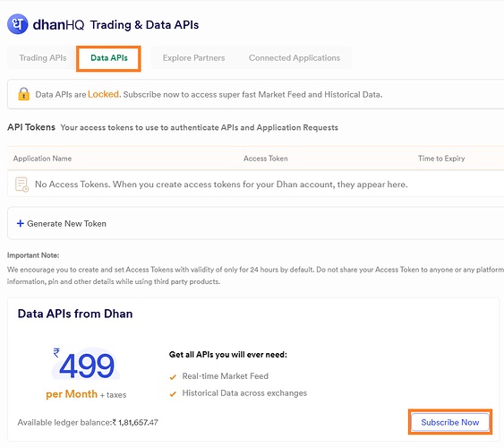Click the orange Locked word
504x448 pixels.
click(x=103, y=94)
